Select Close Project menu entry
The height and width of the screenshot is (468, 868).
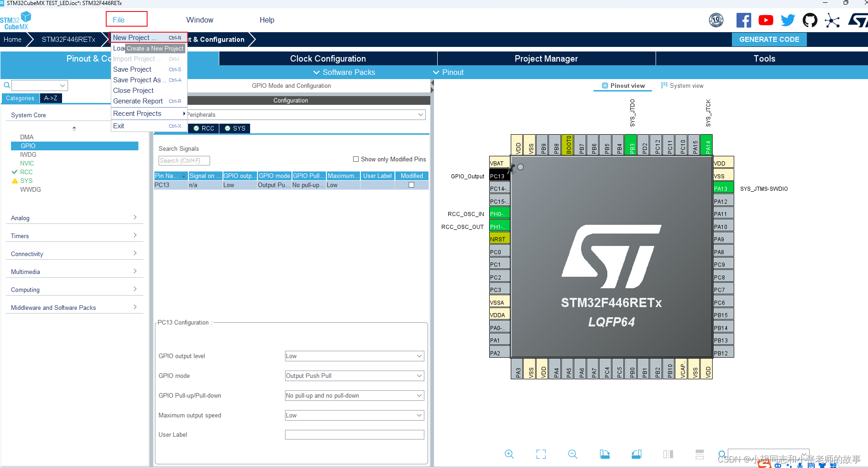click(148, 91)
